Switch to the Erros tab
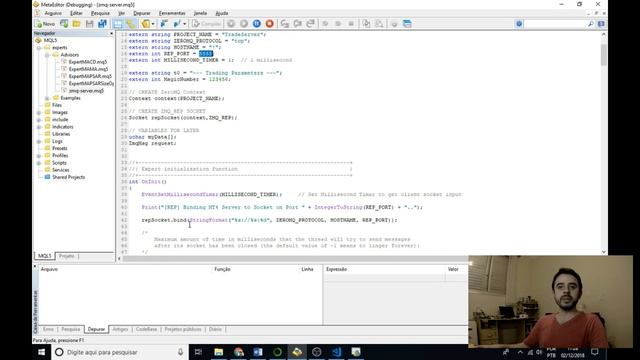Image resolution: width=640 pixels, height=360 pixels. click(48, 329)
